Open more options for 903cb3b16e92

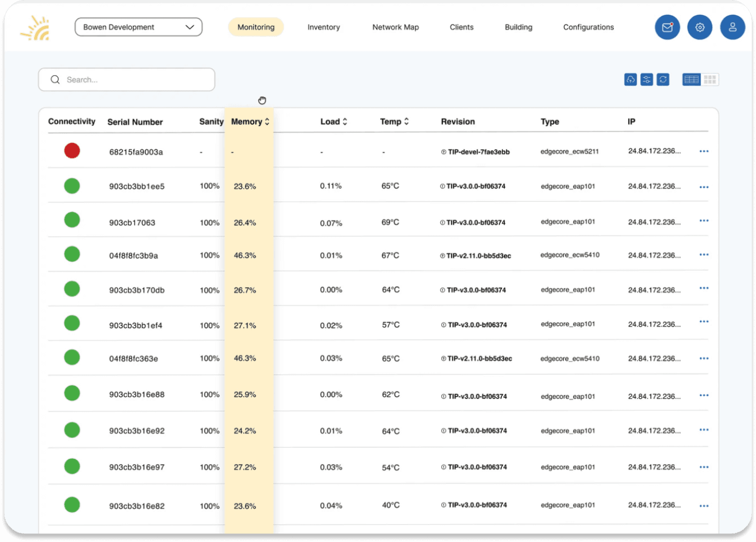(x=704, y=430)
